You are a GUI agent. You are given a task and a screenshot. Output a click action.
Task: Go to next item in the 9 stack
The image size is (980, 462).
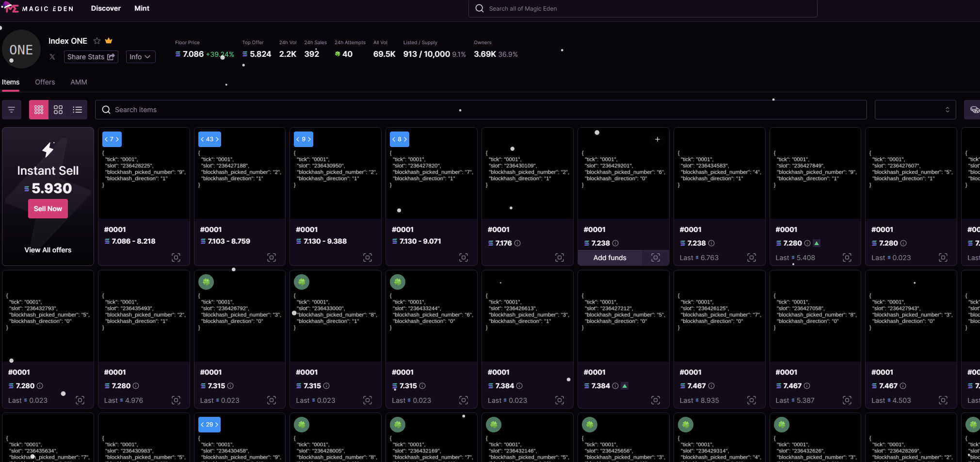[309, 139]
